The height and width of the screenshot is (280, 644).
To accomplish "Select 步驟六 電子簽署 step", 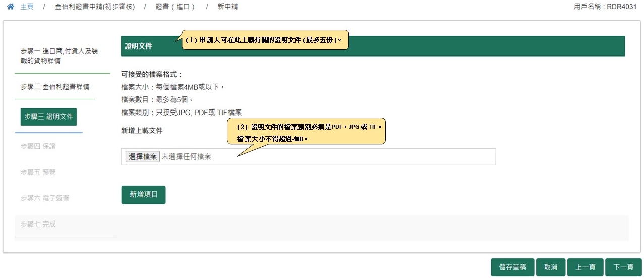I will 44,198.
